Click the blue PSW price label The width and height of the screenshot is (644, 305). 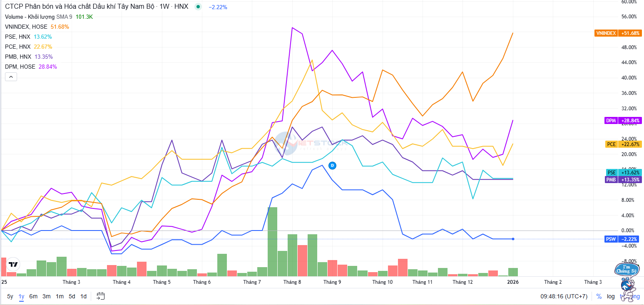[623, 239]
